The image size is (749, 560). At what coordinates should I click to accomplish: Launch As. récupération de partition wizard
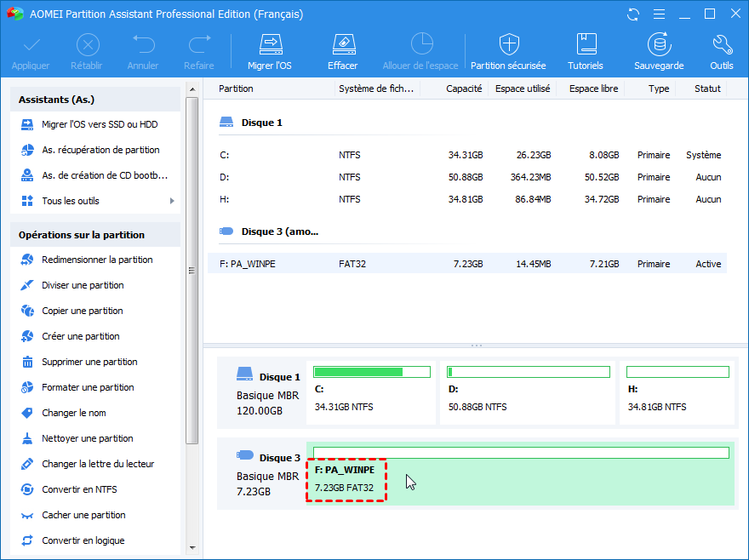[100, 150]
